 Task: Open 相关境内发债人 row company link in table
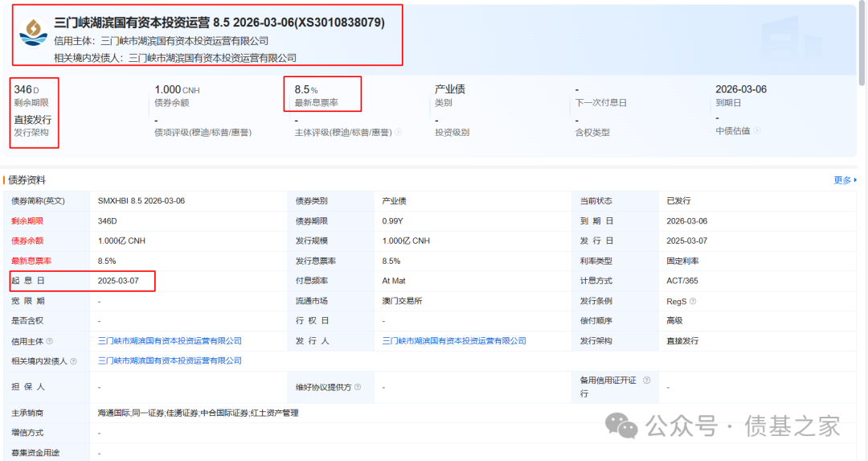(x=170, y=360)
